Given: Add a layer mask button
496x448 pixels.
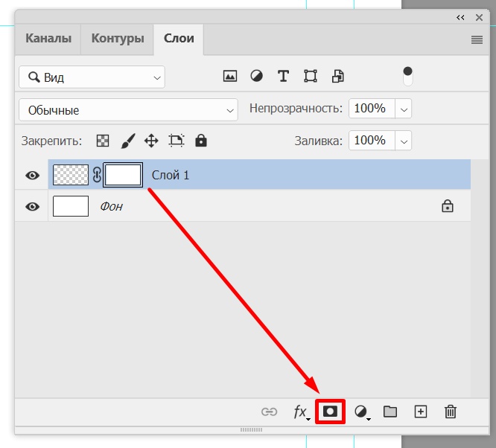Looking at the screenshot, I should [330, 412].
